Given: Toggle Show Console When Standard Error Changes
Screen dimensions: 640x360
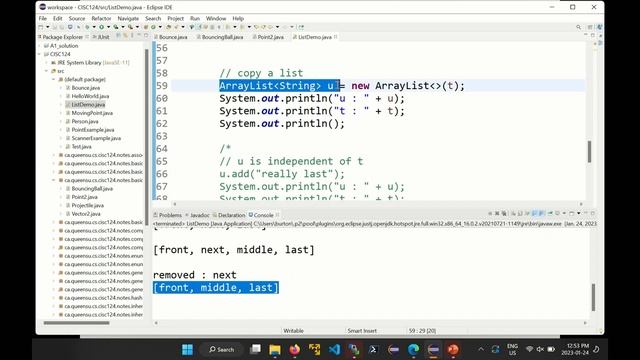Looking at the screenshot, I should pos(541,213).
